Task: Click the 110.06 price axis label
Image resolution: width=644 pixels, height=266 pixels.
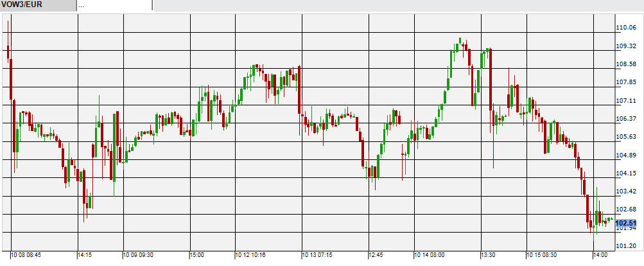Action: pos(625,28)
